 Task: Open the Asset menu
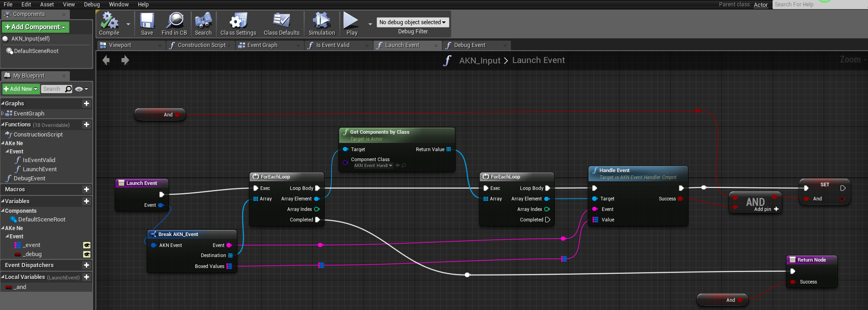pyautogui.click(x=47, y=4)
